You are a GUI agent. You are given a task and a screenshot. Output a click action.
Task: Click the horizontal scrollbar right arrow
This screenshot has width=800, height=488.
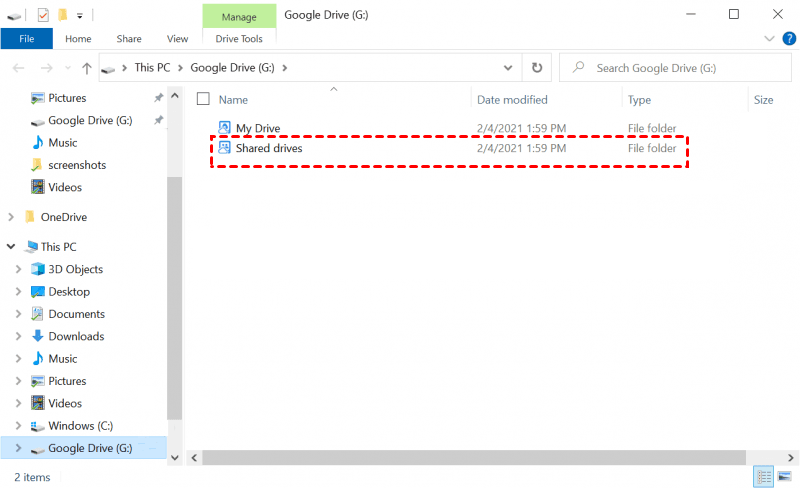[790, 458]
